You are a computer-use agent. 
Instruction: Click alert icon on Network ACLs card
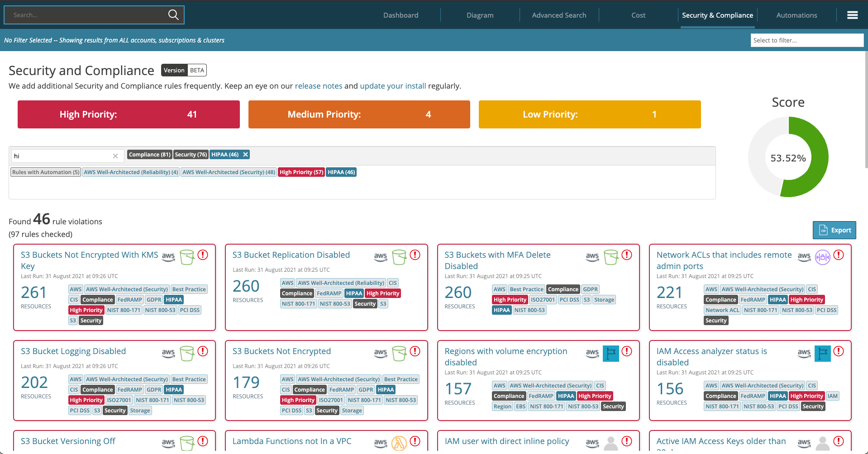point(839,255)
